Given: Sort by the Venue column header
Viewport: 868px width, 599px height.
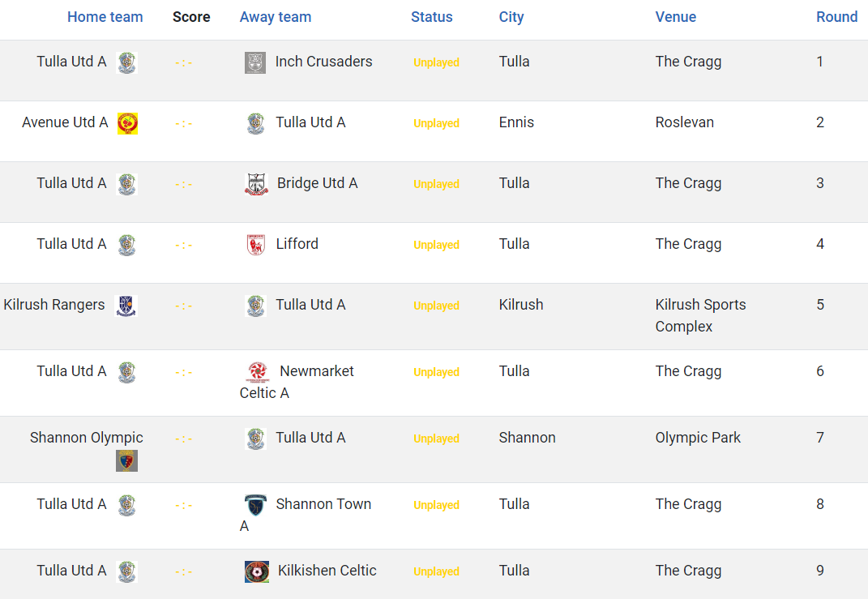Looking at the screenshot, I should [x=675, y=17].
